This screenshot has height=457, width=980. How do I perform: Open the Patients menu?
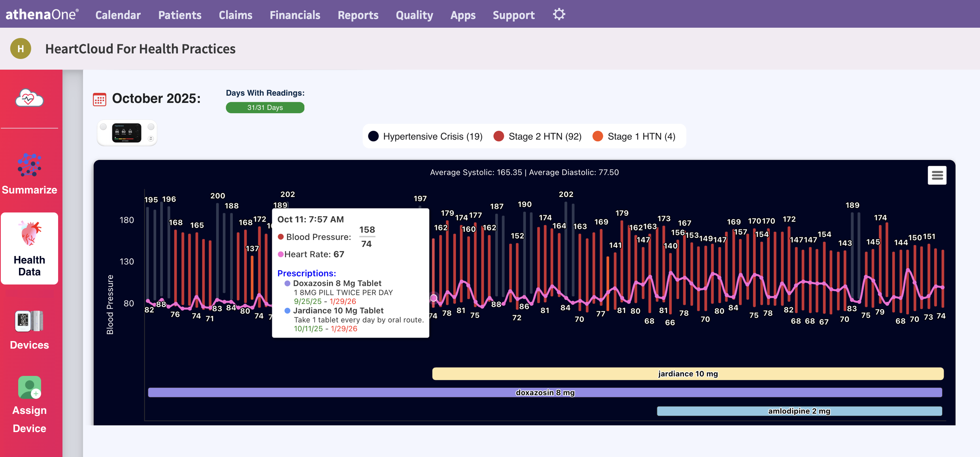point(180,15)
